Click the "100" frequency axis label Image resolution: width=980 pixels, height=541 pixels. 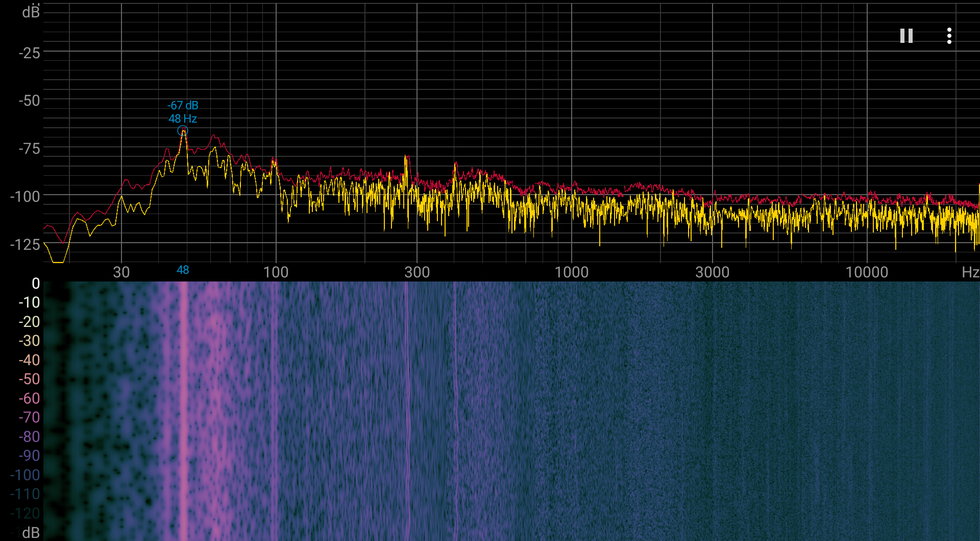click(x=276, y=272)
